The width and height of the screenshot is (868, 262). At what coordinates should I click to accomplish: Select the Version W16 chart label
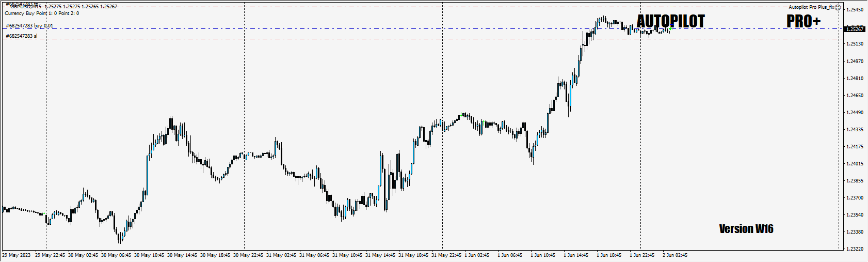(746, 229)
